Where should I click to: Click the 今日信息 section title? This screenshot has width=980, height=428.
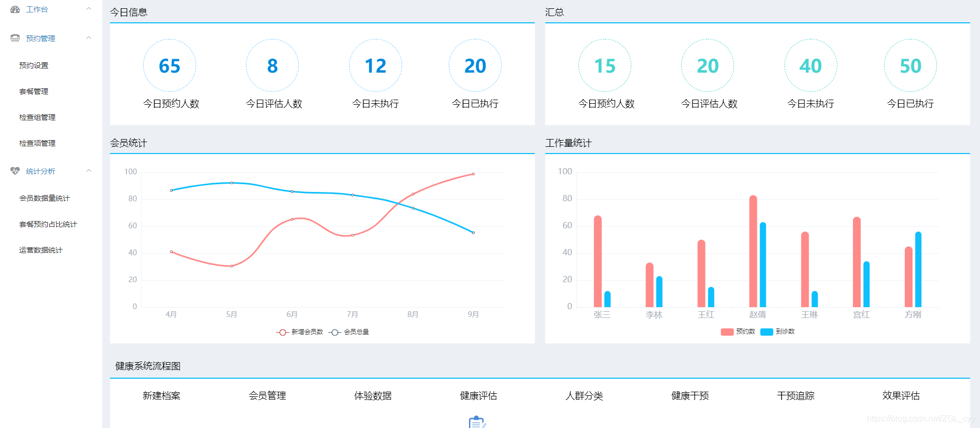(129, 12)
